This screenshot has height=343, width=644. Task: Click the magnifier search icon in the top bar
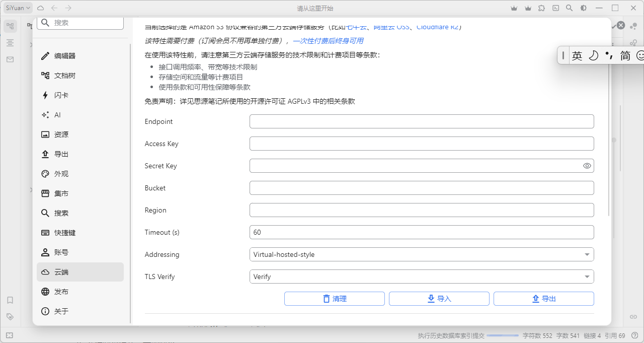[569, 8]
